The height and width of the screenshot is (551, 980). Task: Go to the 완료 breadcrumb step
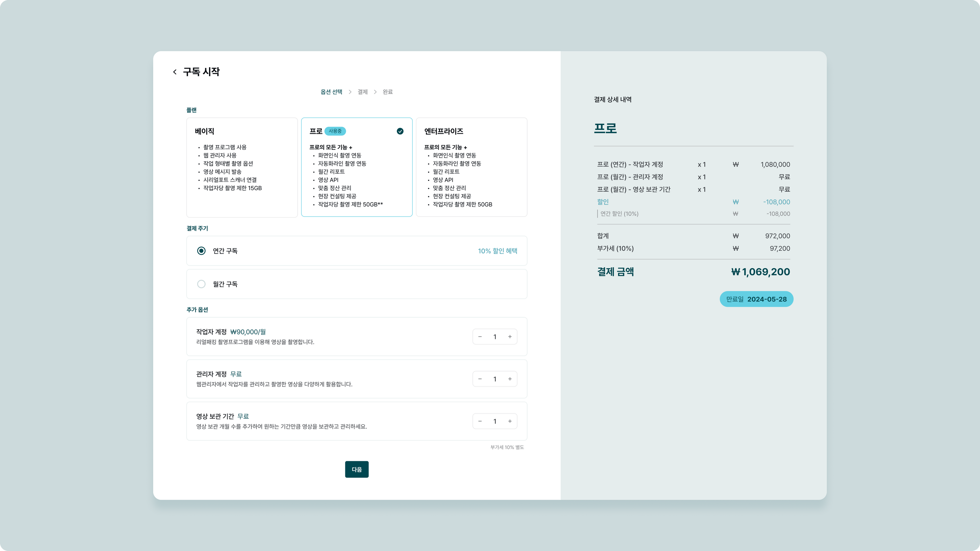[x=388, y=92]
